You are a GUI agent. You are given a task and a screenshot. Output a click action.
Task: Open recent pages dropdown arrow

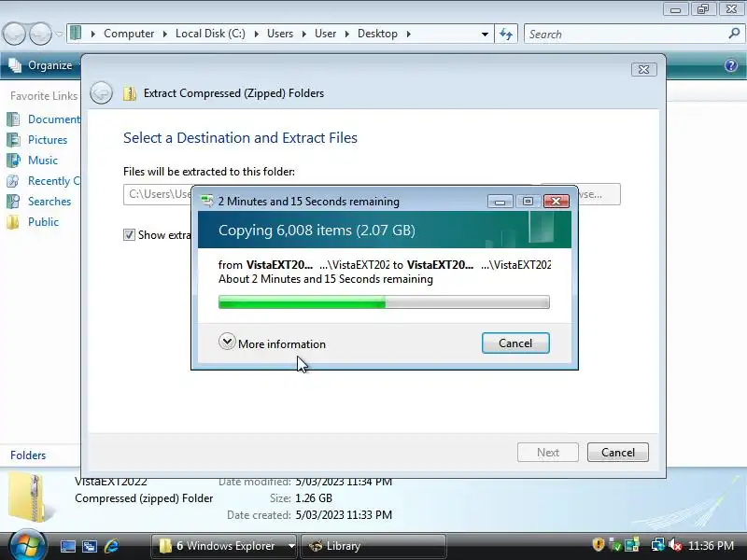click(x=59, y=34)
